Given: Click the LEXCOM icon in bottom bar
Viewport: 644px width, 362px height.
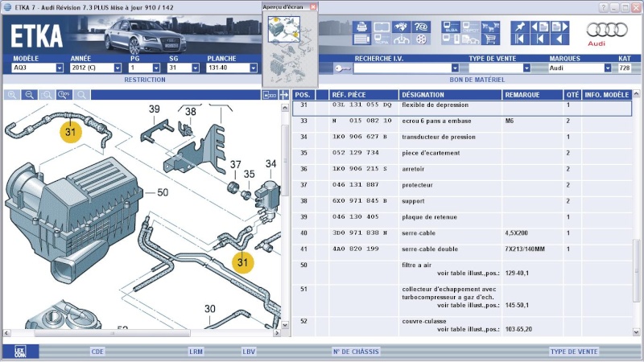Looking at the screenshot, I should tap(19, 352).
